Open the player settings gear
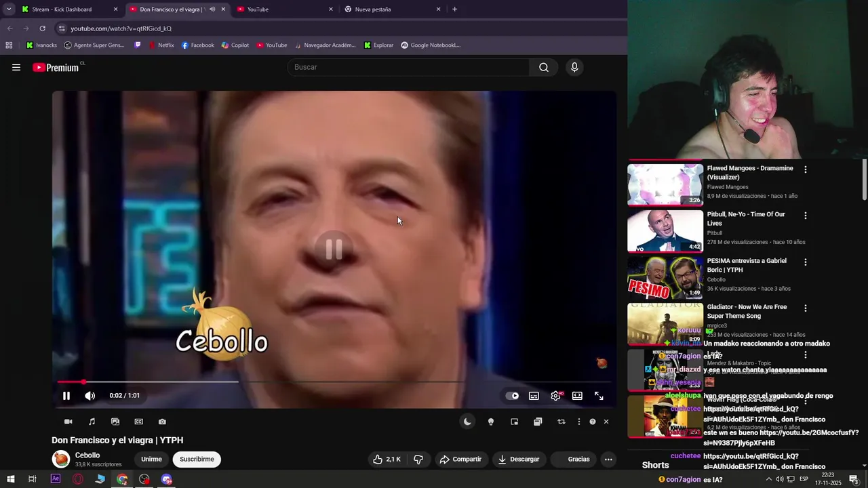 point(555,396)
